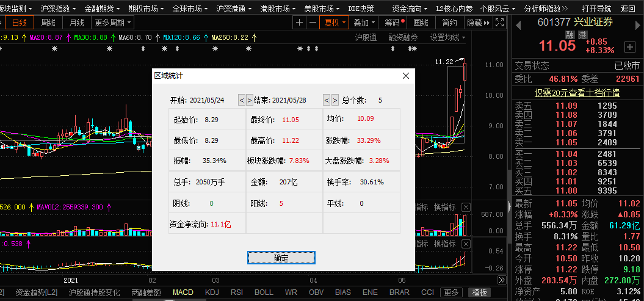Switch to the KDJ indicator tab

[212, 292]
